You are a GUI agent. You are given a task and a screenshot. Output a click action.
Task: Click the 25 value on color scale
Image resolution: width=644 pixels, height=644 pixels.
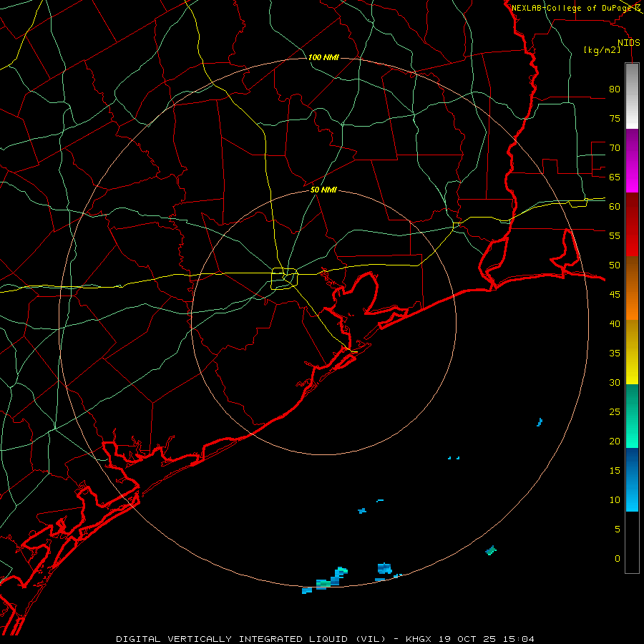[615, 412]
